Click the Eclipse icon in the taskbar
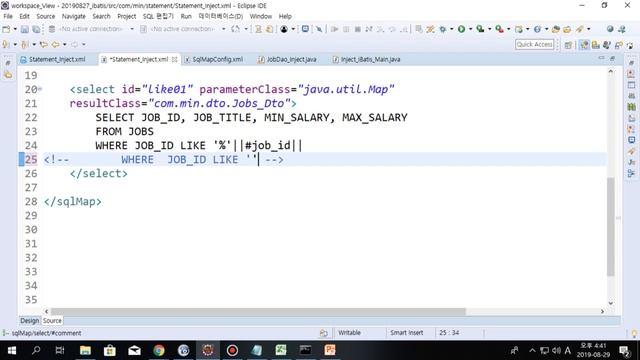Image resolution: width=640 pixels, height=360 pixels. click(208, 350)
